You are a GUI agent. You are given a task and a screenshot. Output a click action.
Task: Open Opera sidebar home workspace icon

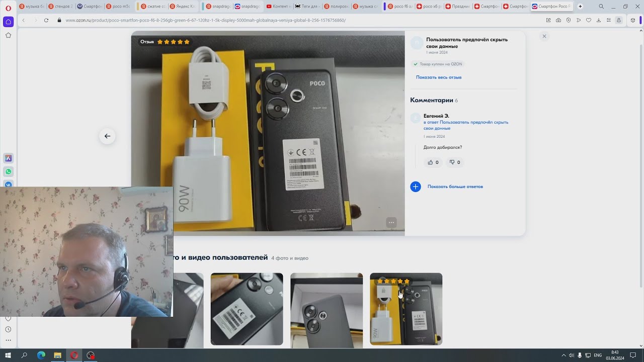[8, 22]
